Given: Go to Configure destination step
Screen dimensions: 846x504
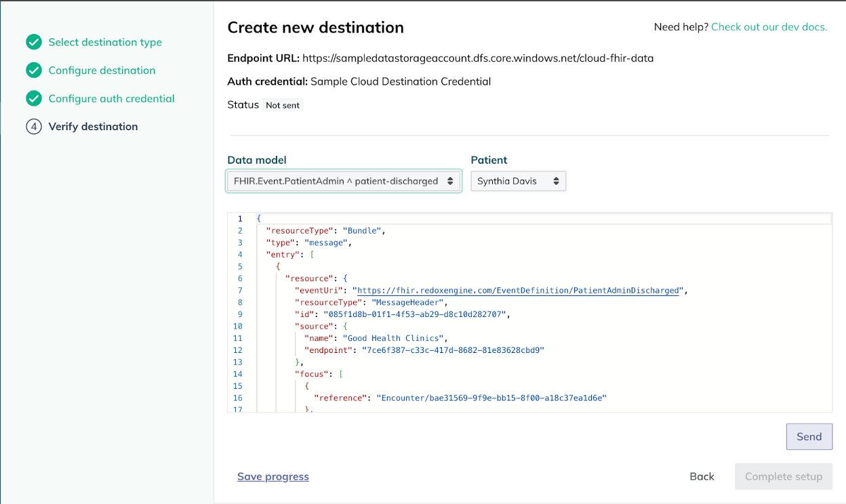Looking at the screenshot, I should pyautogui.click(x=102, y=70).
